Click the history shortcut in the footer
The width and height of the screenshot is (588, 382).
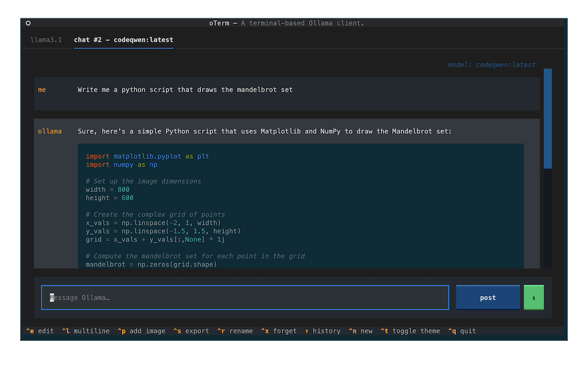point(323,331)
